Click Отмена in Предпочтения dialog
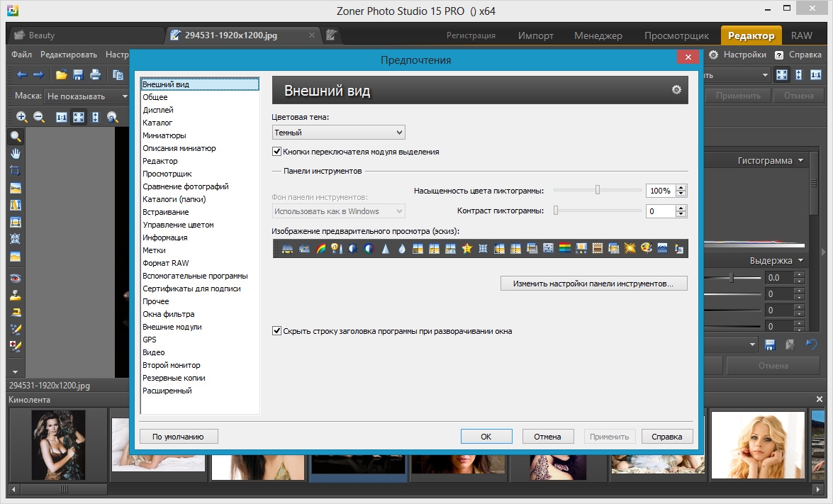Image resolution: width=833 pixels, height=504 pixels. pos(547,436)
